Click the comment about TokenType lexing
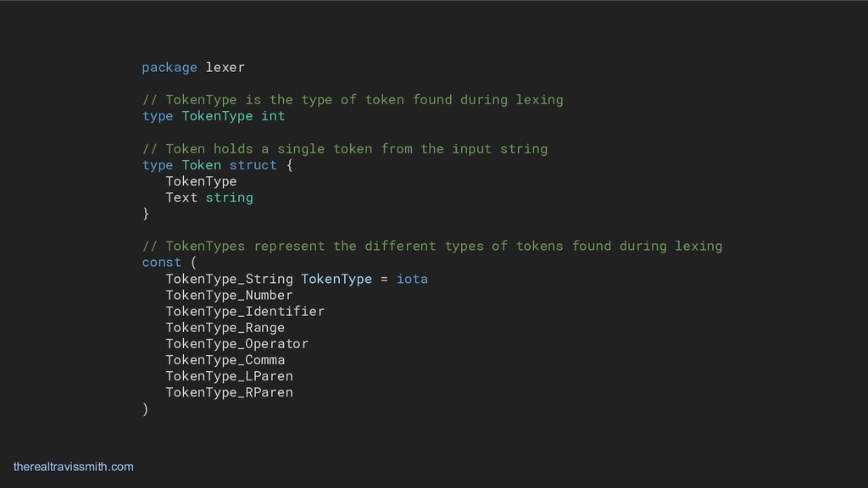 pos(353,100)
